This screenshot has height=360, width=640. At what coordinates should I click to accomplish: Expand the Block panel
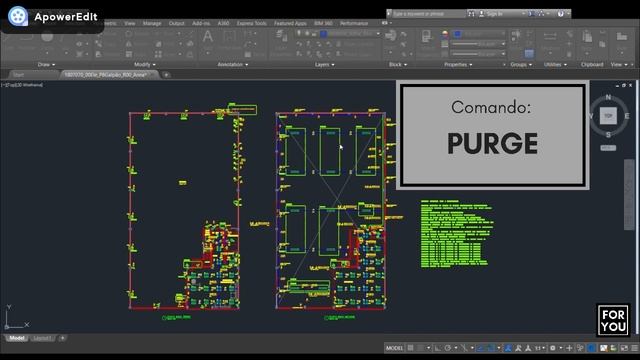[x=398, y=64]
